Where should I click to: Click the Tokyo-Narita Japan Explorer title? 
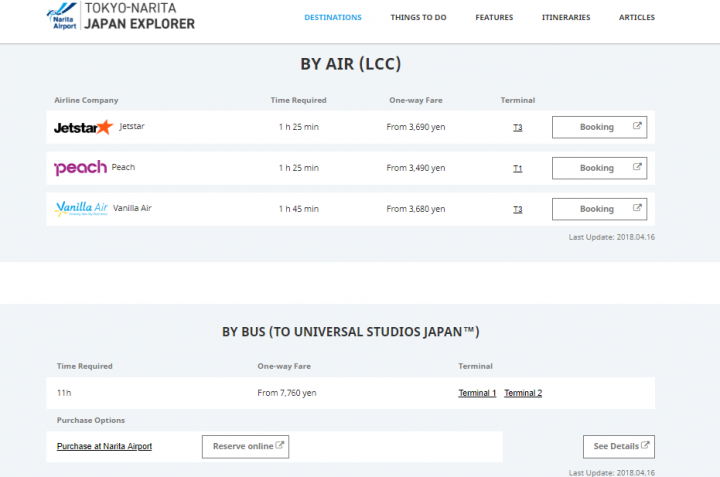point(139,16)
